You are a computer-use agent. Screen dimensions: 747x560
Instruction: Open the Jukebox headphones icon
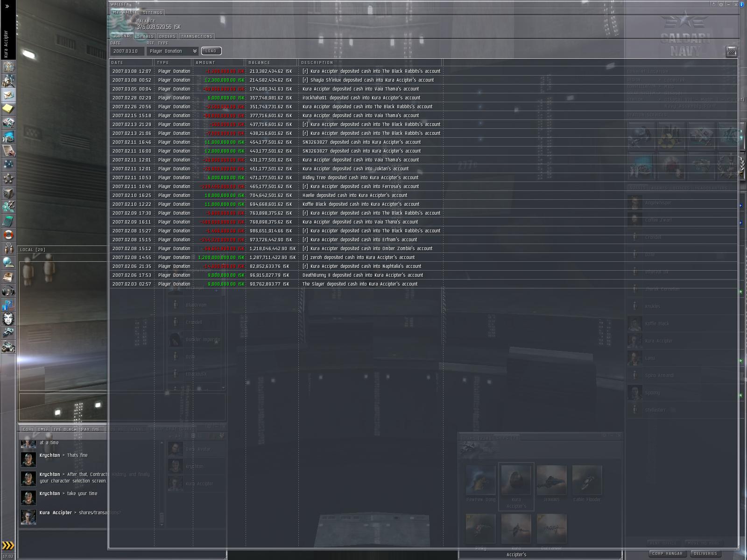point(8,291)
